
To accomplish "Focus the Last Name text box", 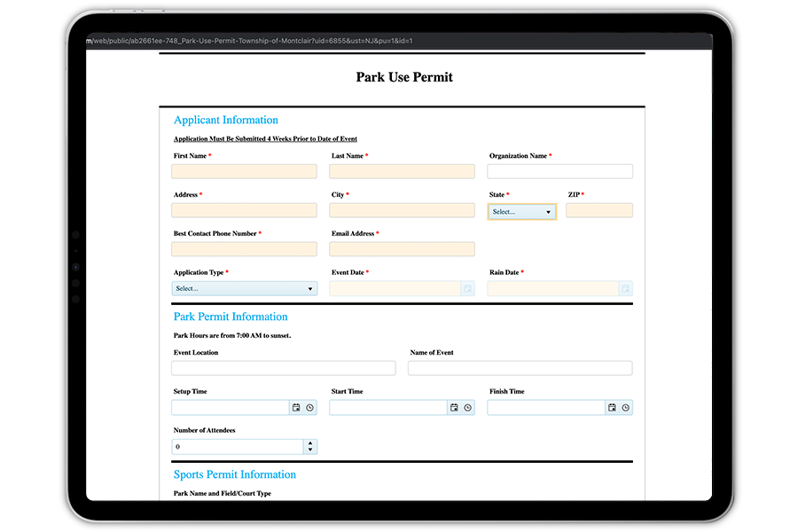I will [402, 172].
